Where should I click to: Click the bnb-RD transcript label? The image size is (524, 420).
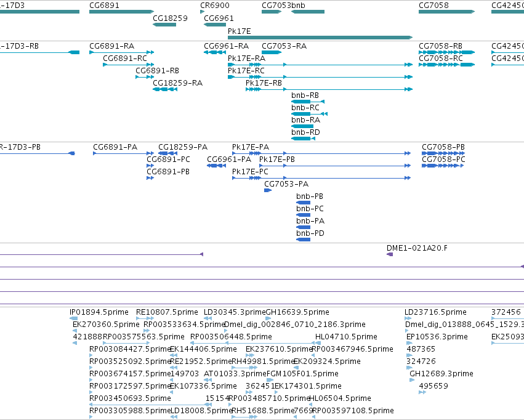coord(306,132)
